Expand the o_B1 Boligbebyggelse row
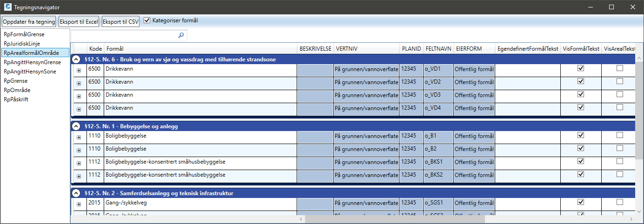This screenshot has height=224, width=644. [79, 137]
